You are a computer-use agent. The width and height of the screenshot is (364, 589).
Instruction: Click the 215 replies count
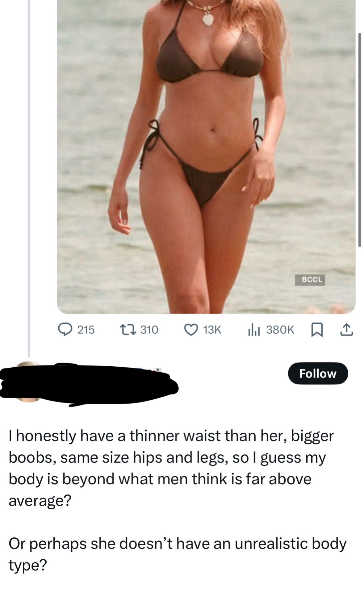(x=86, y=330)
